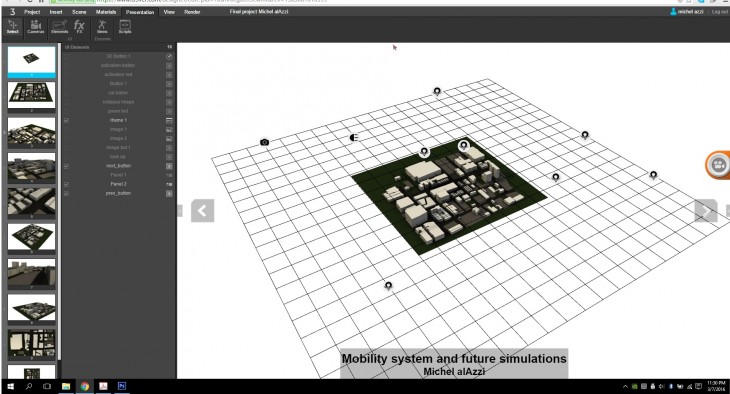
Task: Expand the slide panel side arrow
Action: 4,133
